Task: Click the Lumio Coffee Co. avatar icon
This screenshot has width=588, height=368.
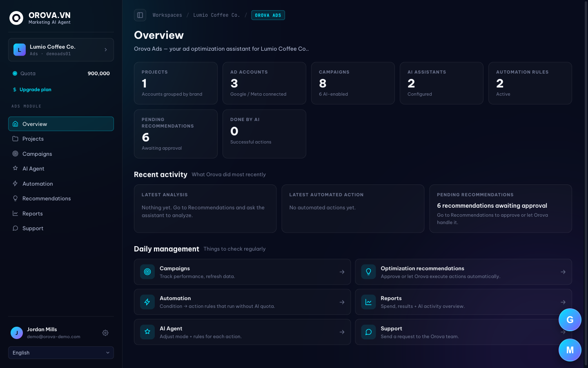Action: 19,50
